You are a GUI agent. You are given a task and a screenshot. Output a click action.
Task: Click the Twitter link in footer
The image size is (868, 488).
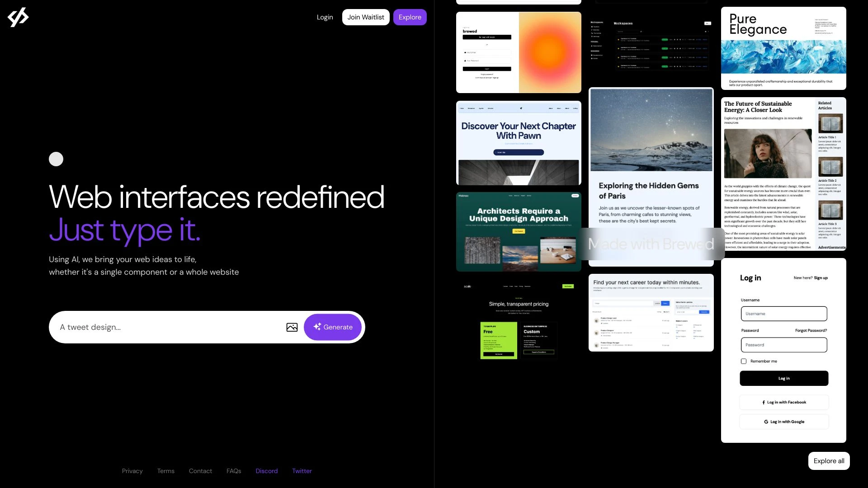pos(302,471)
